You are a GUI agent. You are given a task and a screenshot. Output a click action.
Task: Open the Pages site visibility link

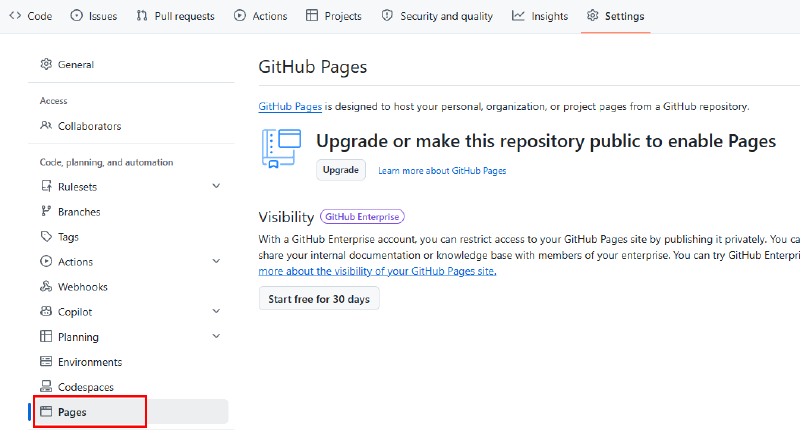click(377, 271)
